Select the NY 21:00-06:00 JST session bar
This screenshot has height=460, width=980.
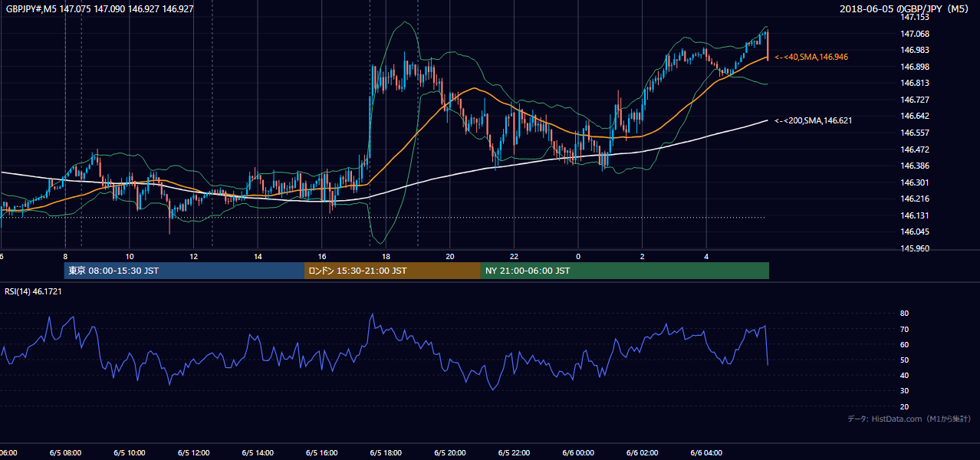pyautogui.click(x=625, y=271)
